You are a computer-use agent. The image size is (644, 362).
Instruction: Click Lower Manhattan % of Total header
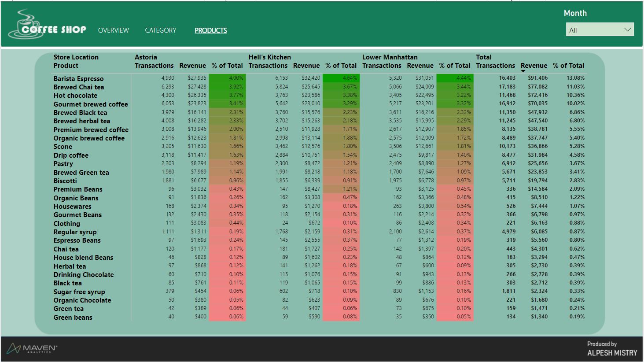click(x=455, y=66)
